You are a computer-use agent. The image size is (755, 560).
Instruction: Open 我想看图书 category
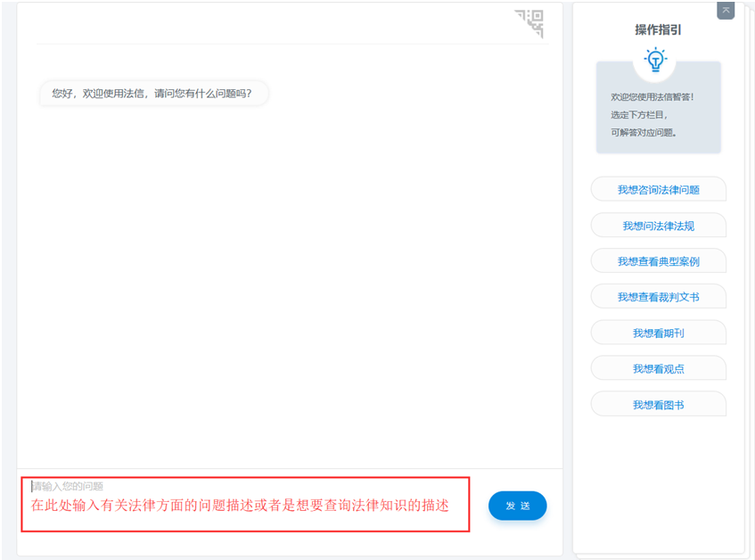(658, 405)
